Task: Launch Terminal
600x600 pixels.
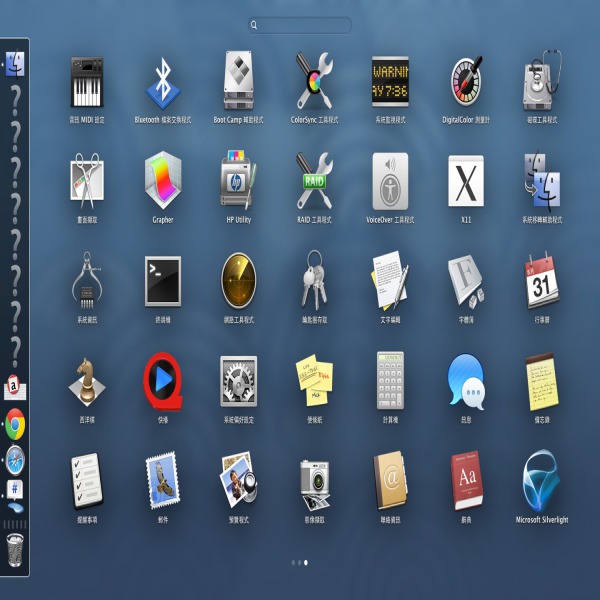Action: [163, 281]
